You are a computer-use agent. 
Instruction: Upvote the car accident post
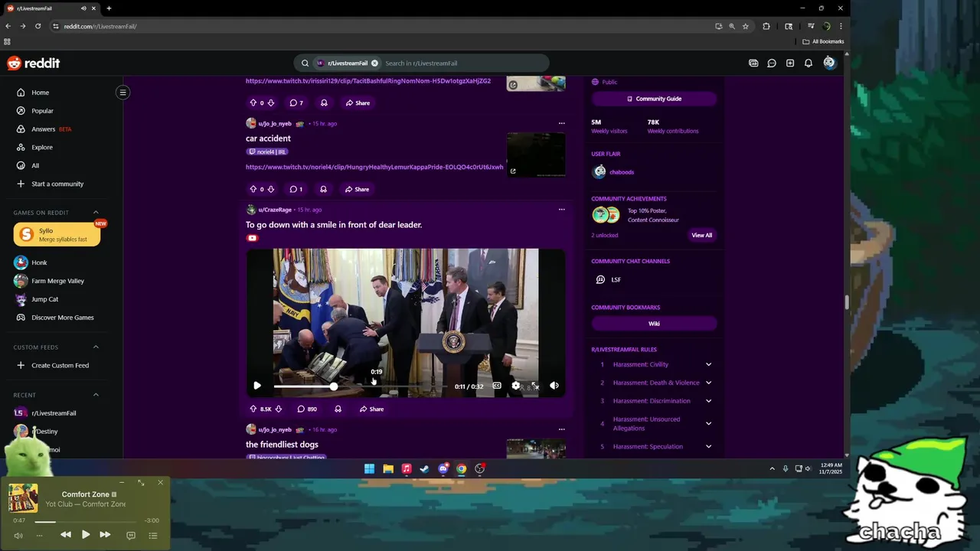(253, 189)
